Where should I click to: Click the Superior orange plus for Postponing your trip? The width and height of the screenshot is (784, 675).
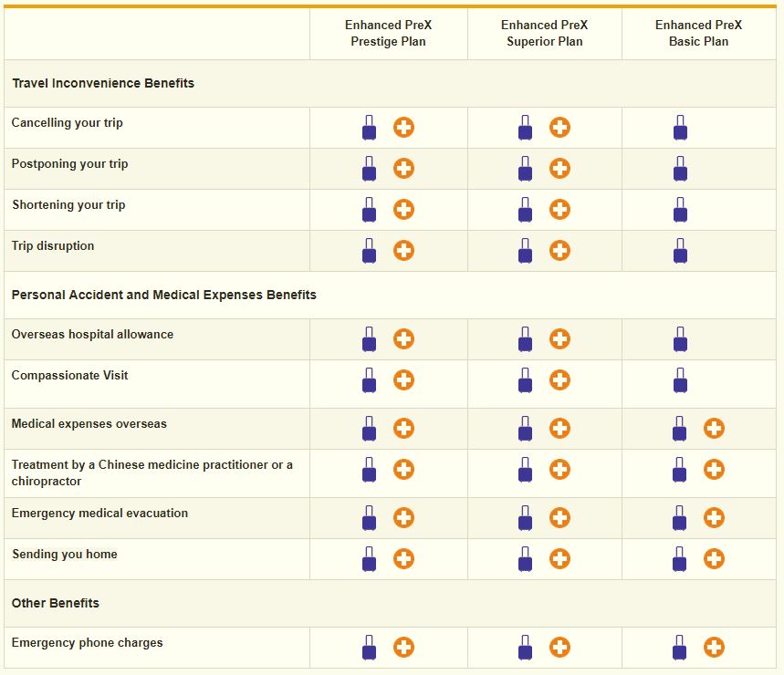tap(559, 169)
